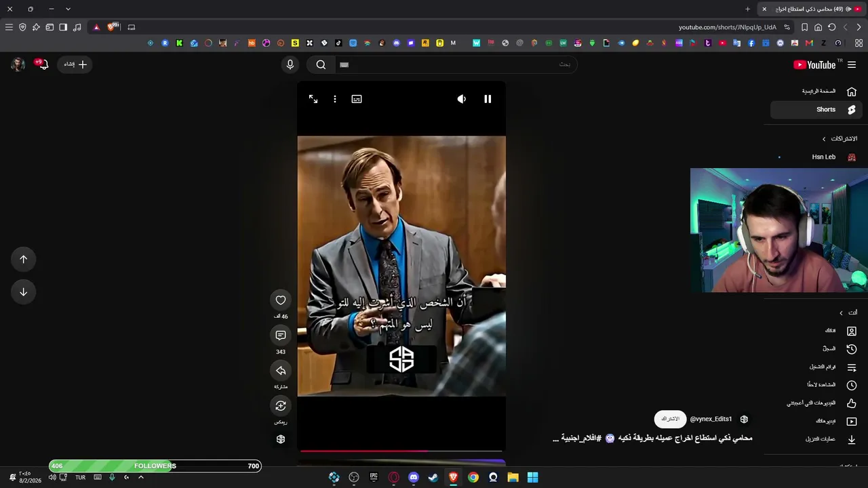Open Downloads in the sidebar
The image size is (868, 488).
816,439
